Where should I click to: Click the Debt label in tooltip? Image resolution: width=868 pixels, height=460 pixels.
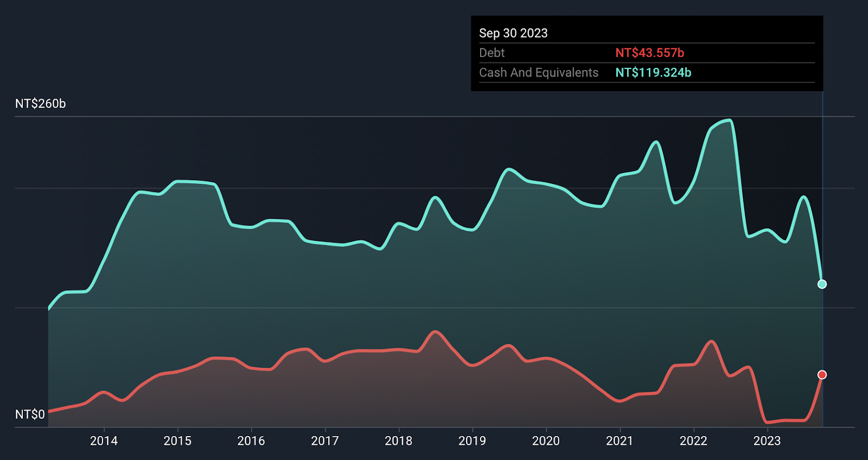(x=492, y=53)
